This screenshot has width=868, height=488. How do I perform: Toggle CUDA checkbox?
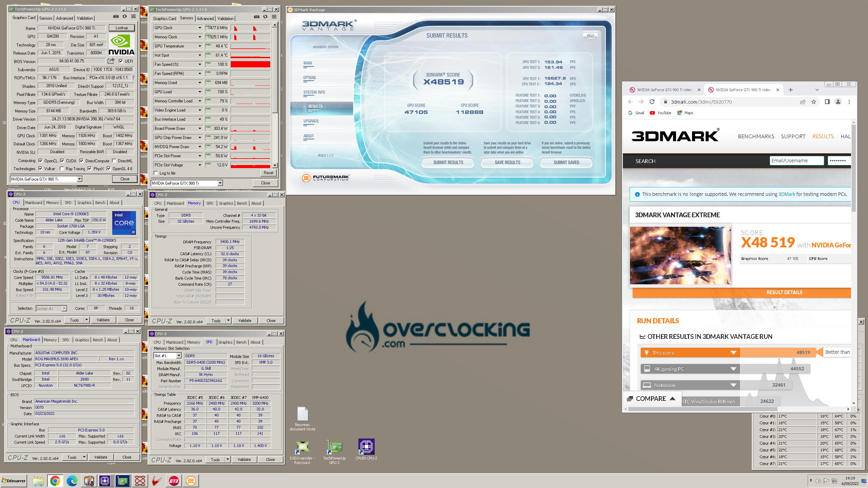[62, 161]
